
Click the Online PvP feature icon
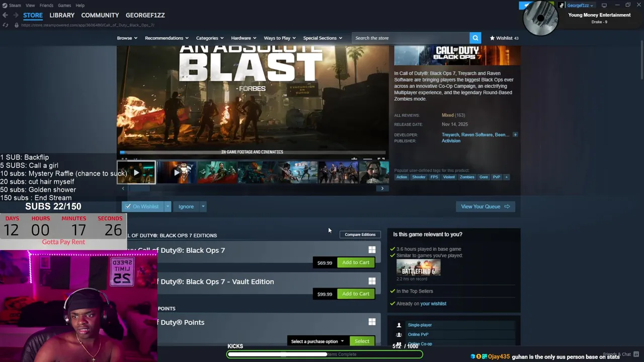(399, 334)
